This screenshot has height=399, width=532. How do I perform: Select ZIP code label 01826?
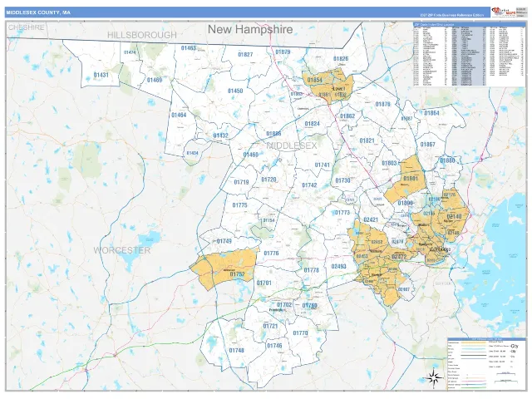click(341, 59)
